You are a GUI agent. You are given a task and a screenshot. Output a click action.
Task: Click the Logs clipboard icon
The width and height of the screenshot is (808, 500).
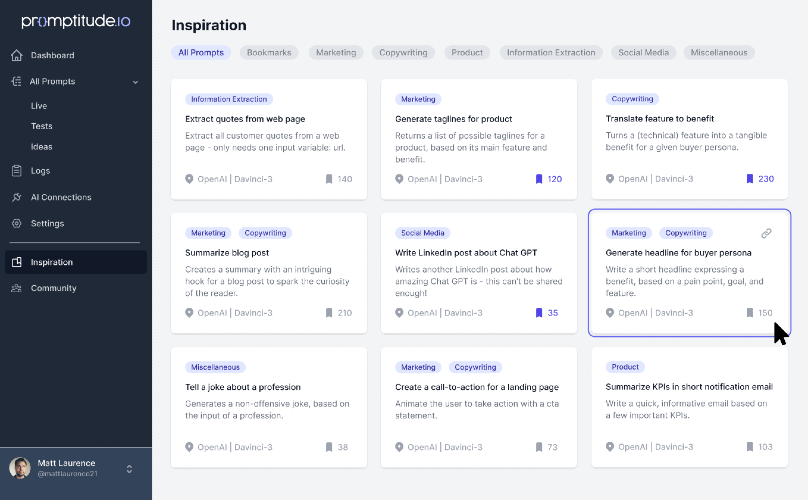[x=16, y=171]
